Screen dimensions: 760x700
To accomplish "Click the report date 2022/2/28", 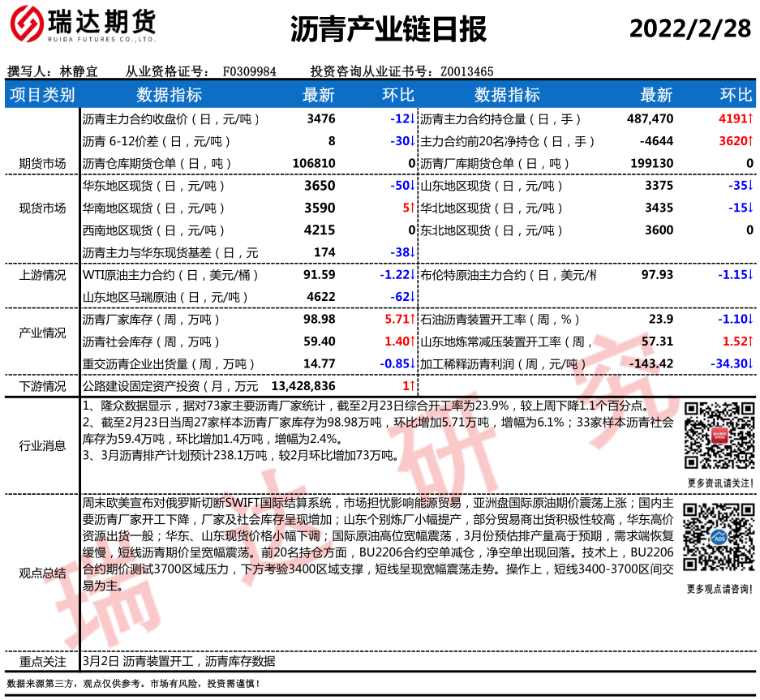I will pyautogui.click(x=690, y=28).
